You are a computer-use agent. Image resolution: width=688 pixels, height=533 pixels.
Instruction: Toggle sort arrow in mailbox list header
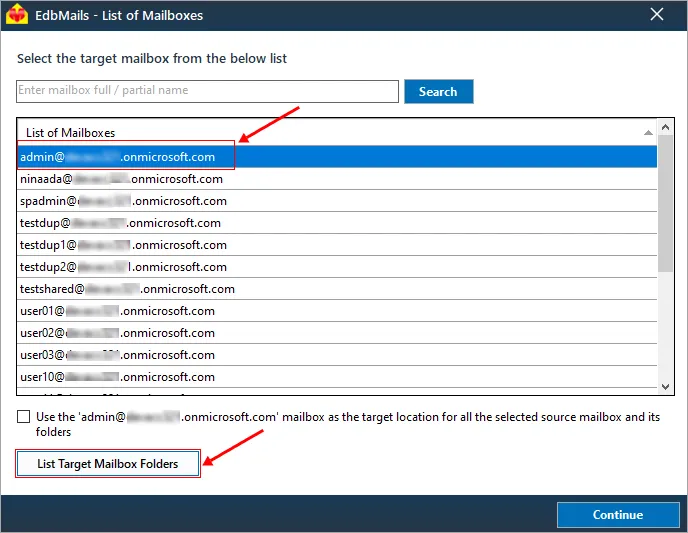click(648, 132)
